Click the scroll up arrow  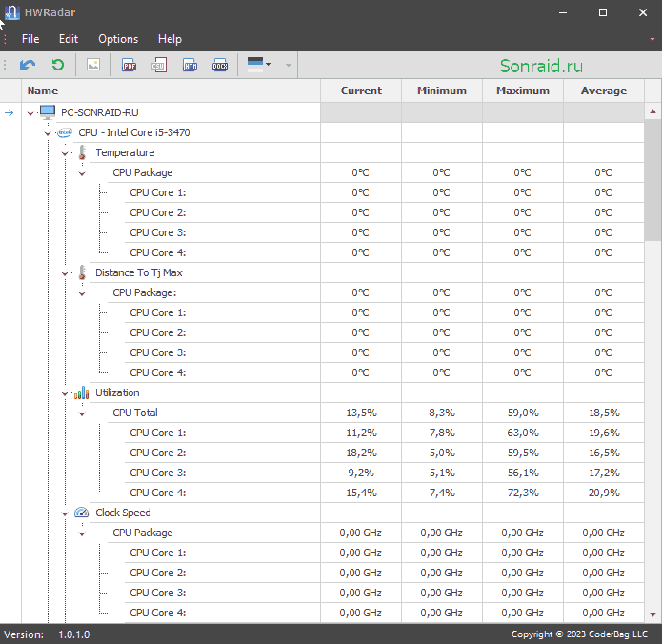652,111
